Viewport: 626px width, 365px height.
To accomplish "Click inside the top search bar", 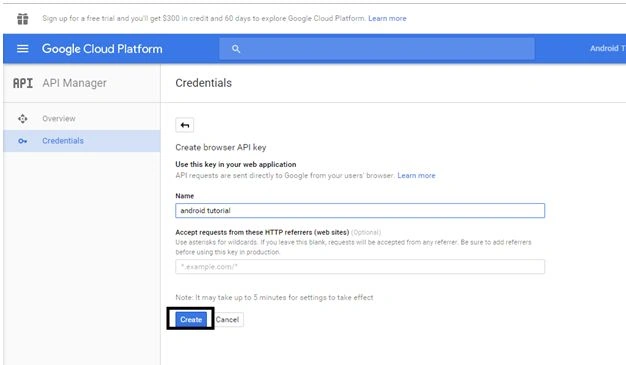I will (x=376, y=49).
